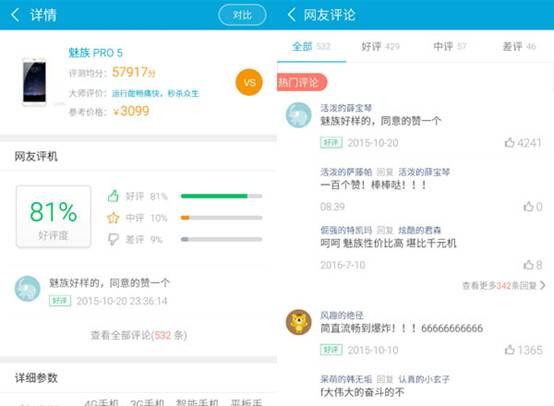Image resolution: width=554 pixels, height=406 pixels.
Task: Go back from the 网友评论 screen
Action: [x=292, y=15]
